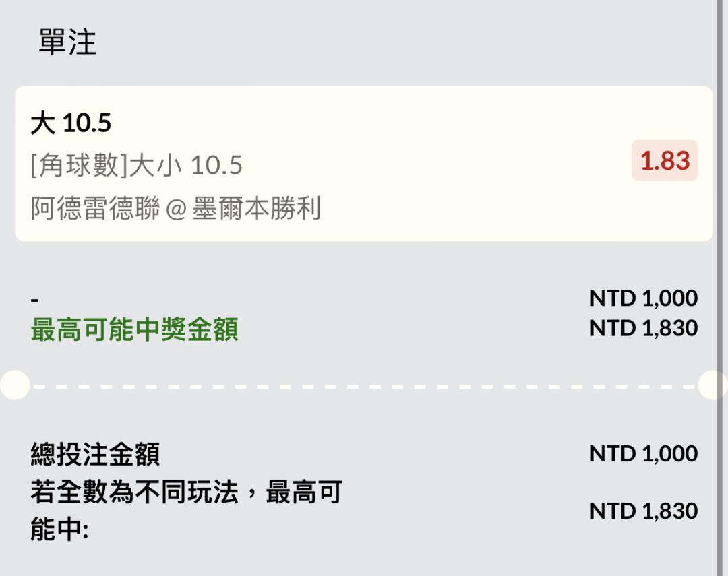
Task: Click NTD 1,830 next to the green label
Action: tap(643, 328)
